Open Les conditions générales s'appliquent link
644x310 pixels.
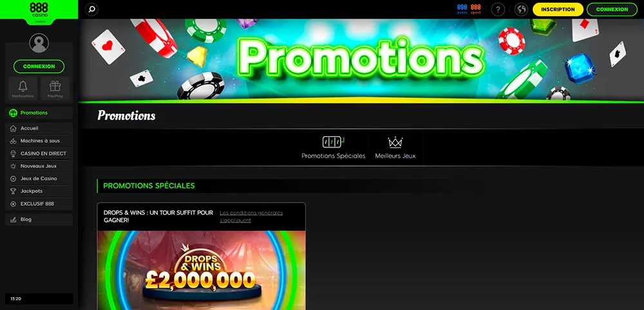pyautogui.click(x=251, y=217)
